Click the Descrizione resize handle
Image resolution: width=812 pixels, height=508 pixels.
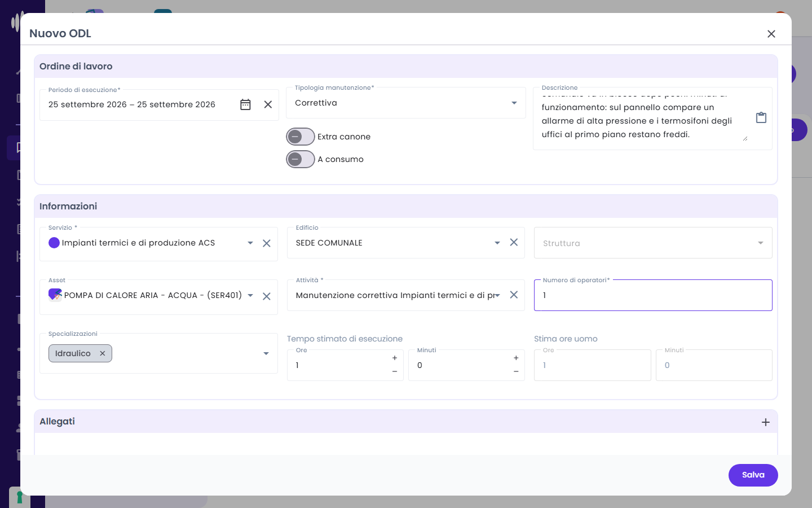click(745, 138)
